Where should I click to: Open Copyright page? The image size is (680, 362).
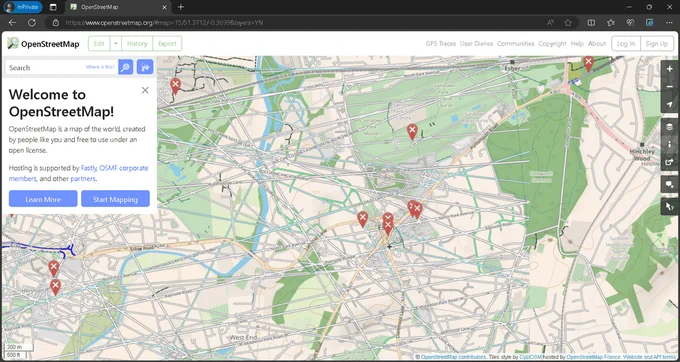(552, 43)
